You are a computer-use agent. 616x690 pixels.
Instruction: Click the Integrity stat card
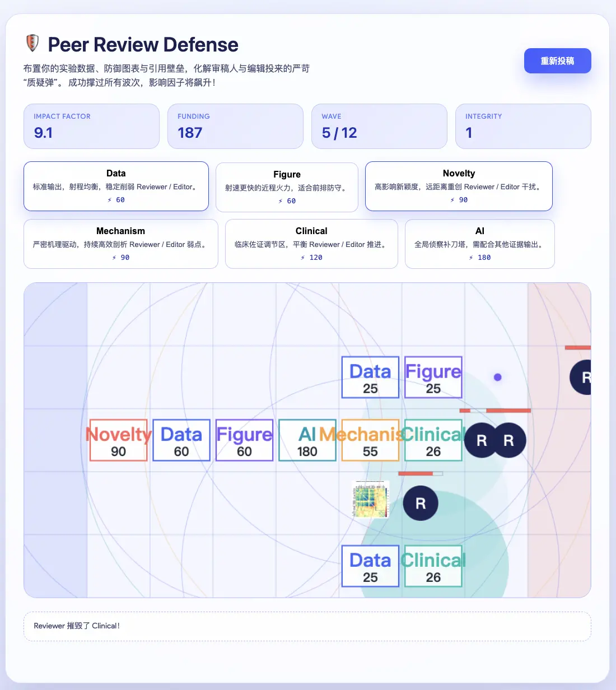coord(523,126)
